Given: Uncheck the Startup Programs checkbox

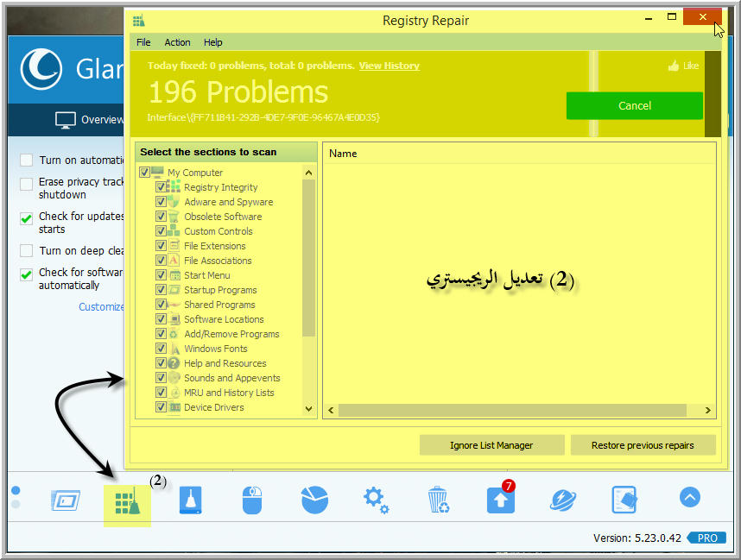Looking at the screenshot, I should click(161, 289).
